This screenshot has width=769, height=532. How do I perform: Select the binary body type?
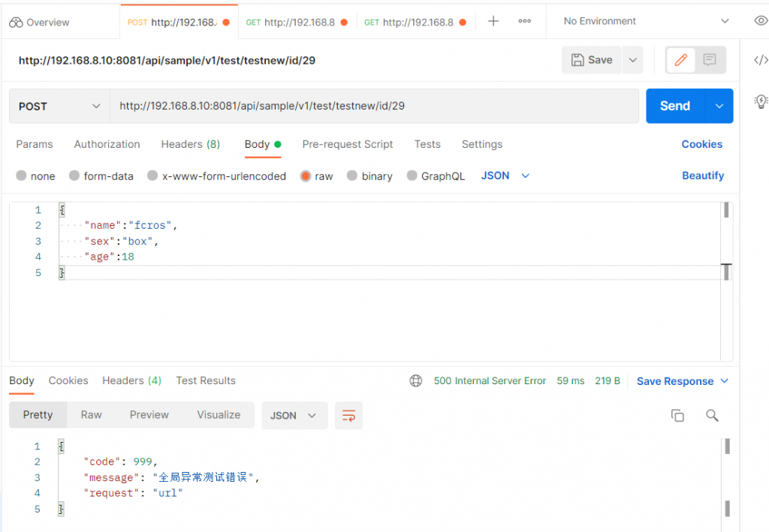click(x=369, y=176)
